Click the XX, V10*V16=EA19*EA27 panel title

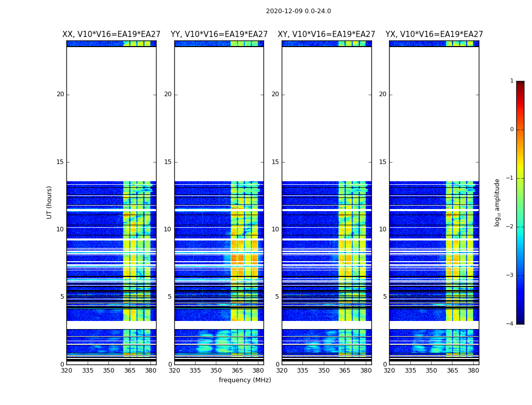(x=111, y=34)
